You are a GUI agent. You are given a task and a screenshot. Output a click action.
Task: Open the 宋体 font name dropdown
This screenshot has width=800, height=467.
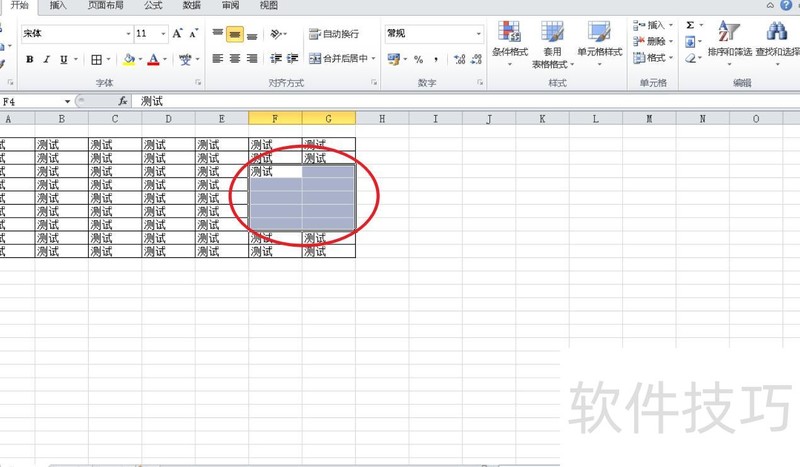(x=128, y=34)
